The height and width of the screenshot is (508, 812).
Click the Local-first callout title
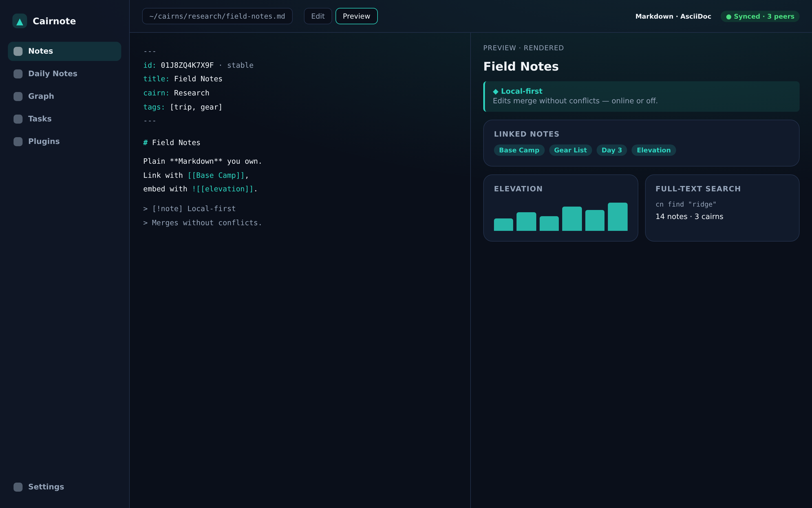(x=521, y=91)
